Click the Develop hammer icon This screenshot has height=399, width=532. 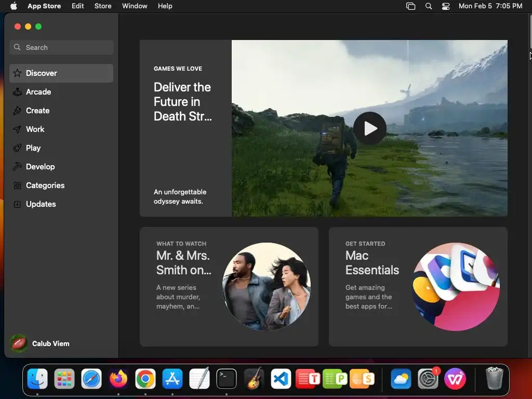tap(17, 167)
